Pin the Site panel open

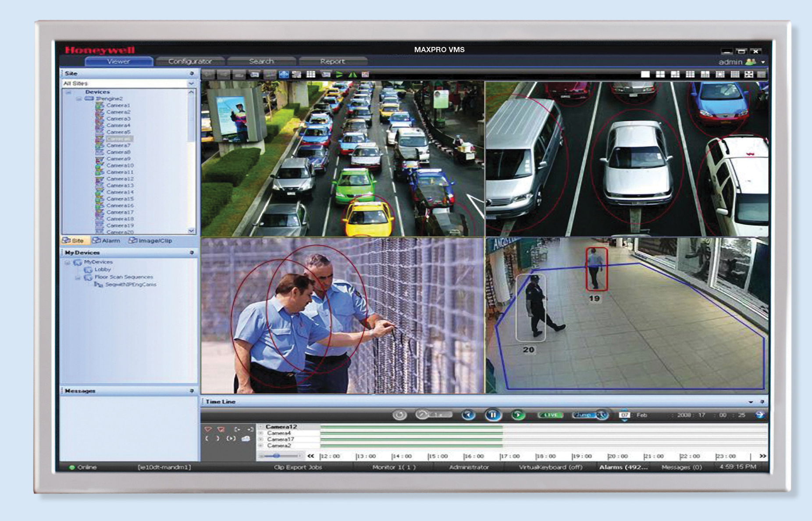(192, 73)
